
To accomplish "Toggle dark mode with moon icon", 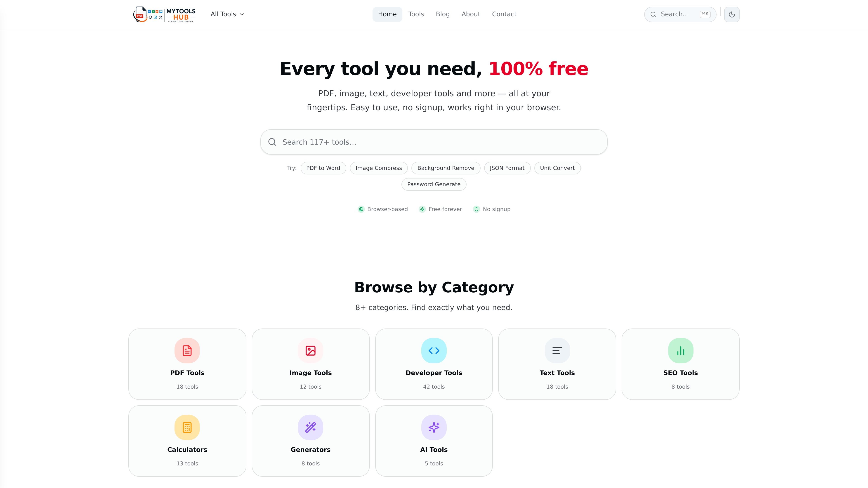I will pyautogui.click(x=731, y=14).
